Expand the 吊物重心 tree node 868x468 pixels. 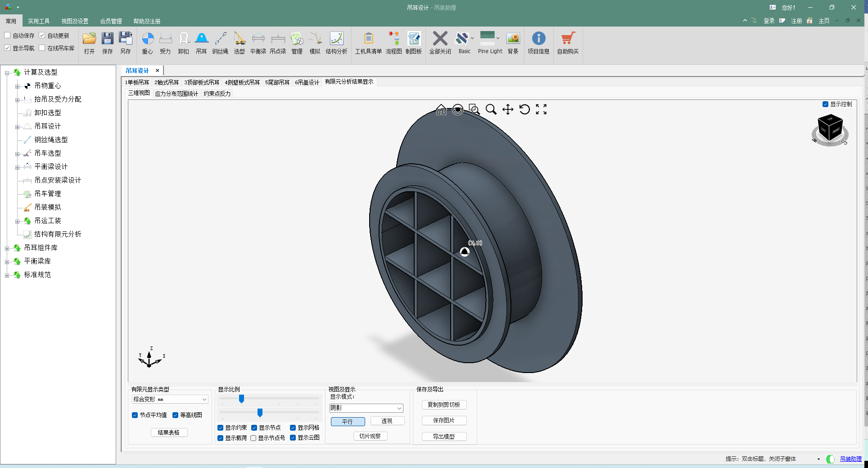pyautogui.click(x=17, y=86)
